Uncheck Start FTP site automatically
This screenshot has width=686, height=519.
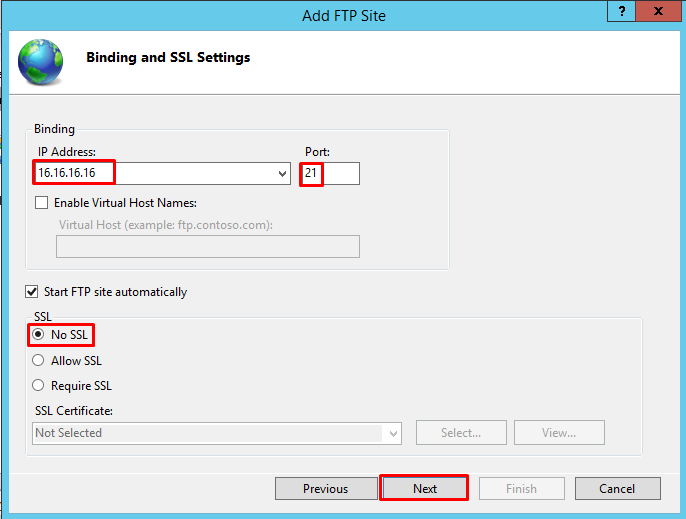pos(32,291)
